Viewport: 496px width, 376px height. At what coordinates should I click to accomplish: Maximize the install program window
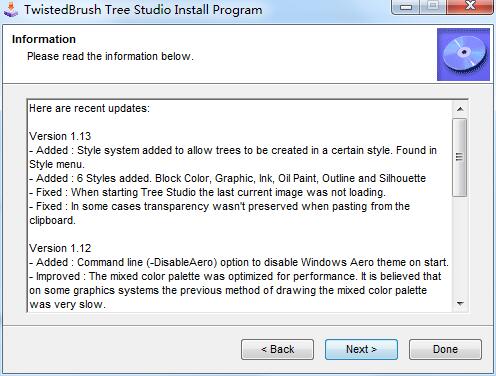[x=433, y=7]
